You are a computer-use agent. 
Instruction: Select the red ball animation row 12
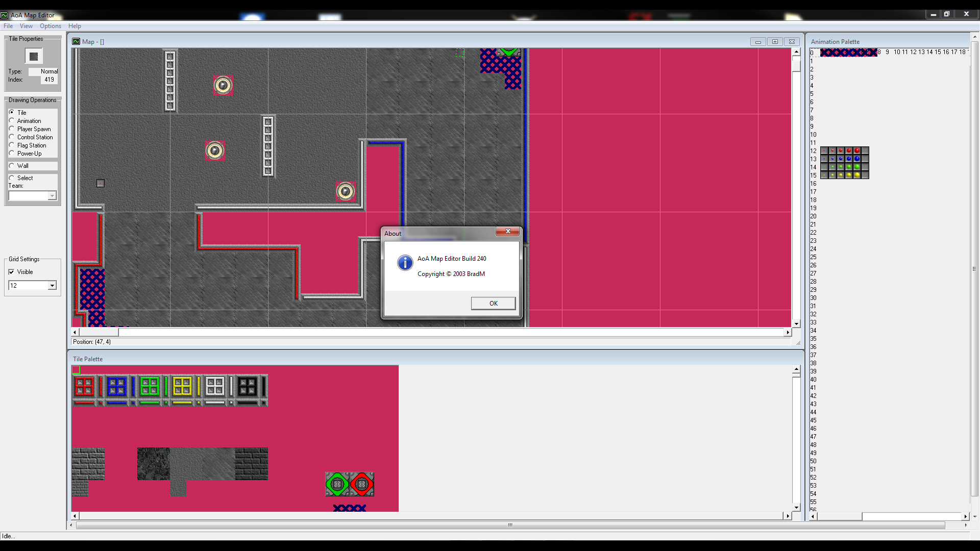[845, 151]
